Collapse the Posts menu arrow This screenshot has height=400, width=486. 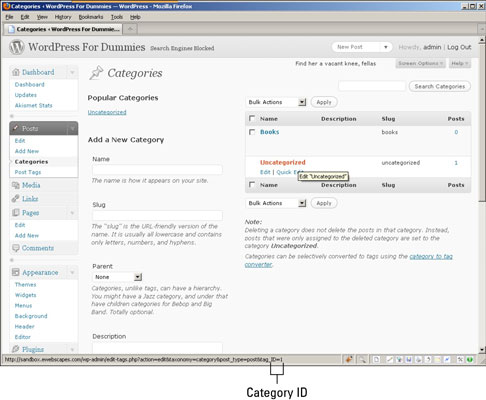tap(72, 129)
